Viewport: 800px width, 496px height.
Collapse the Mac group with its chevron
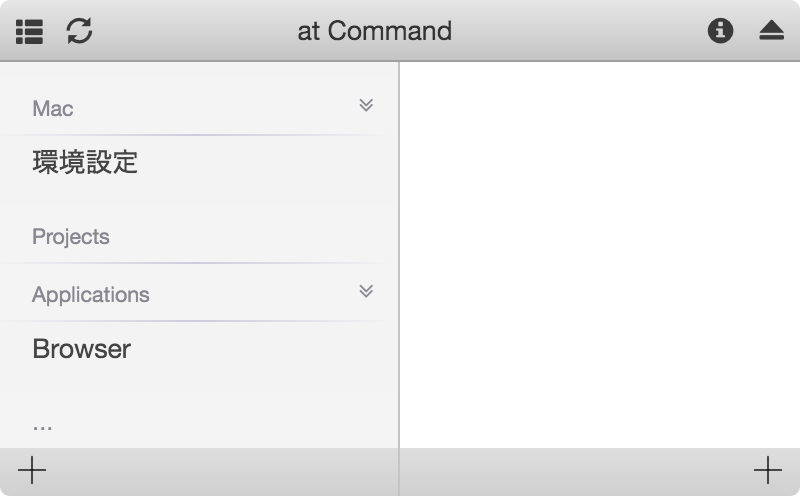pyautogui.click(x=366, y=105)
